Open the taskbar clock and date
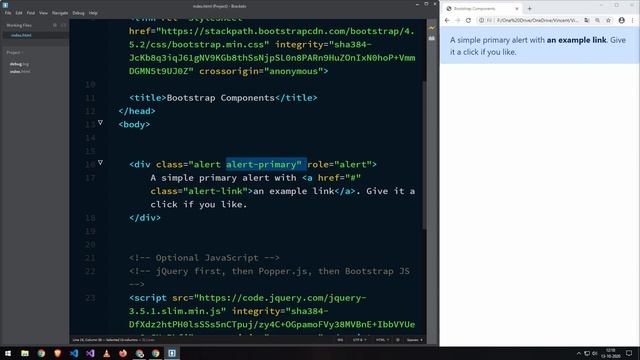The width and height of the screenshot is (640, 360). [611, 353]
